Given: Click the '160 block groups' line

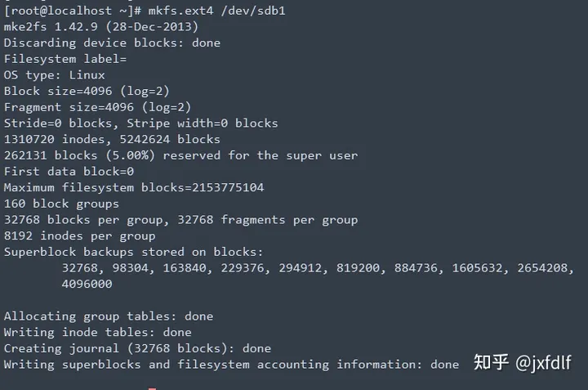Looking at the screenshot, I should pyautogui.click(x=61, y=204).
